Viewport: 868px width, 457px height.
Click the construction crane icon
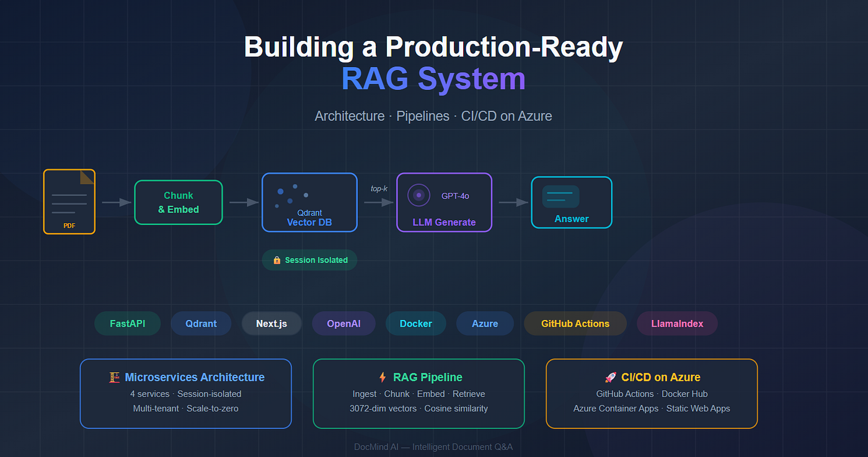tap(114, 377)
